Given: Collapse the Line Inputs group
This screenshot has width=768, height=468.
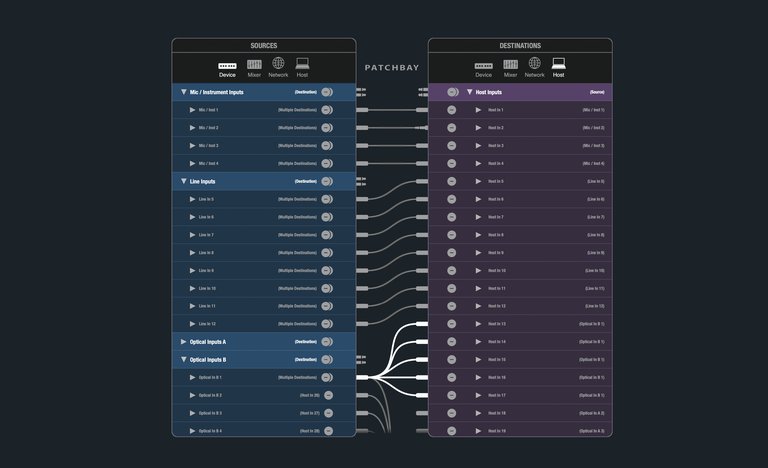Looking at the screenshot, I should [183, 181].
